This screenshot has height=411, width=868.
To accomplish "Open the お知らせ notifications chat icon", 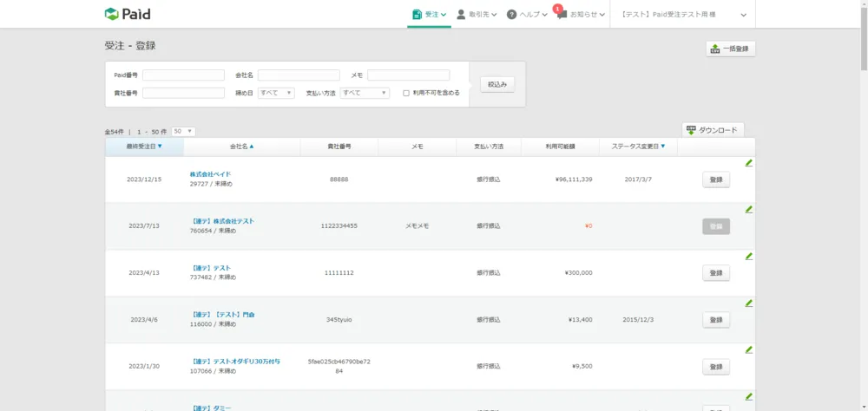I will pos(562,16).
